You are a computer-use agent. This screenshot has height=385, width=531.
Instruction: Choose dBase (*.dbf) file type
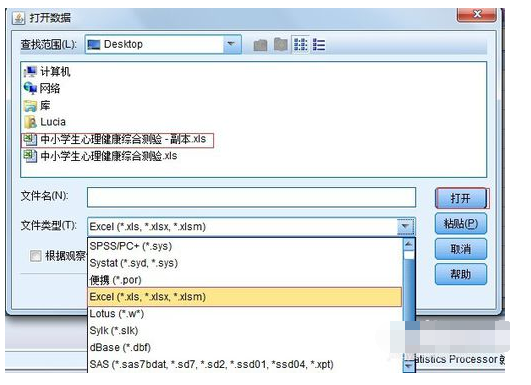(x=245, y=348)
